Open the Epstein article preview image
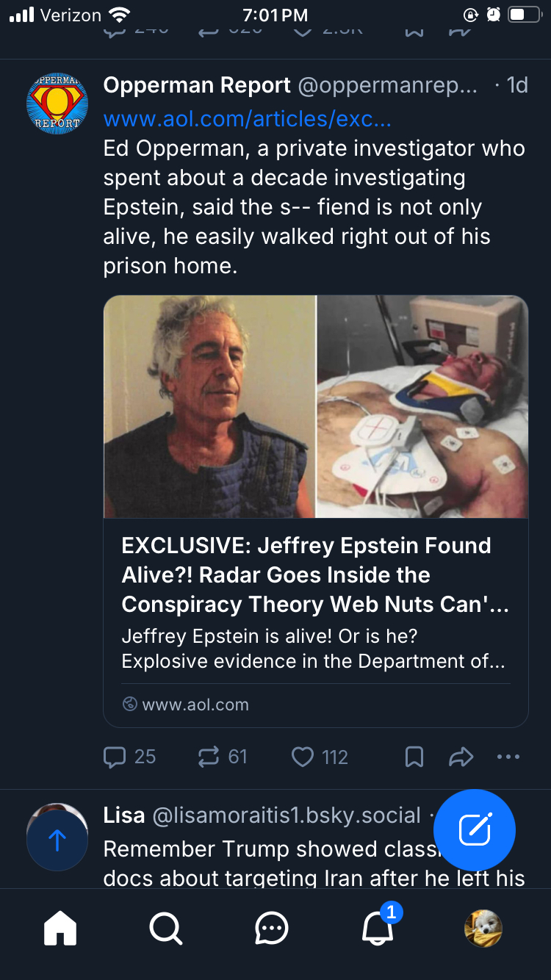 (316, 407)
